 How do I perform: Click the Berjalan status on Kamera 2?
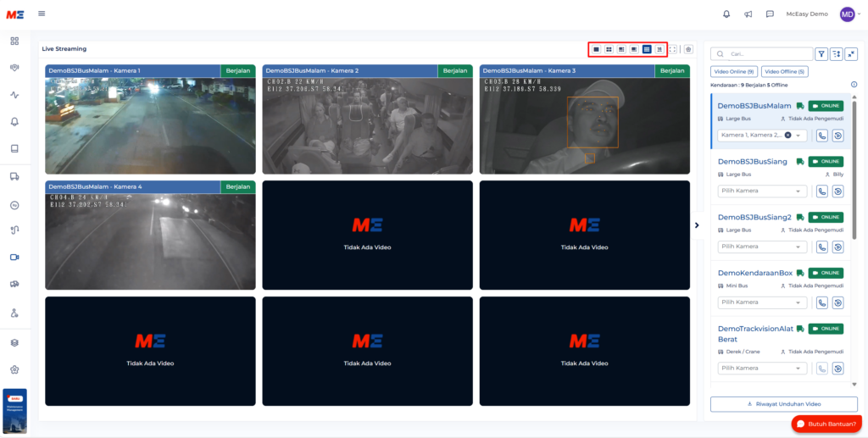coord(455,71)
